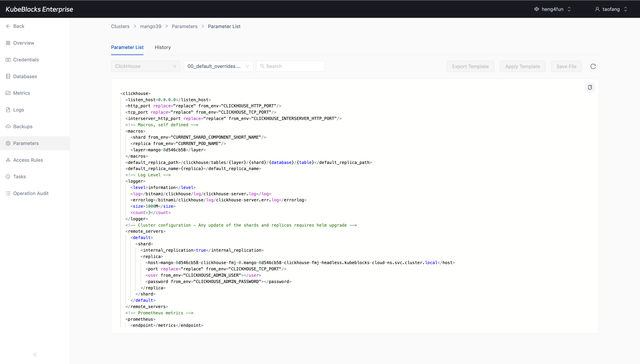
Task: Open Databases in the sidebar
Action: click(35, 76)
